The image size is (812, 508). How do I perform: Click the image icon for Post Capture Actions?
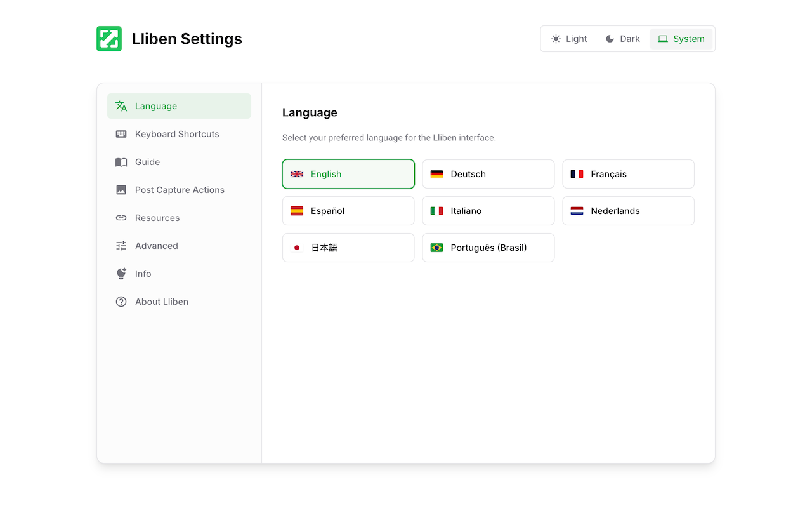coord(121,190)
